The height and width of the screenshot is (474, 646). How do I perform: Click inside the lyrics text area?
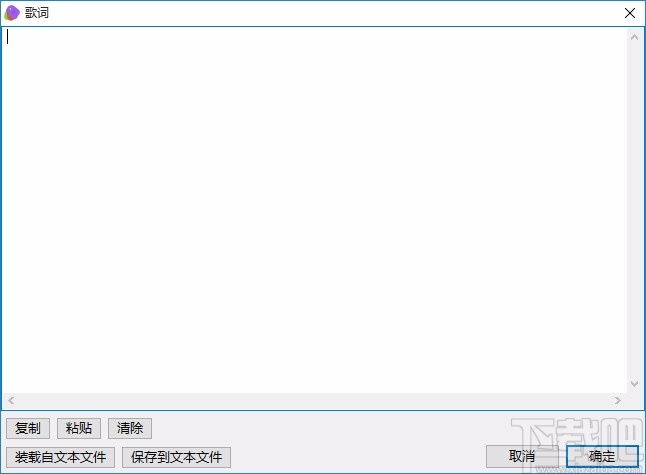click(314, 210)
